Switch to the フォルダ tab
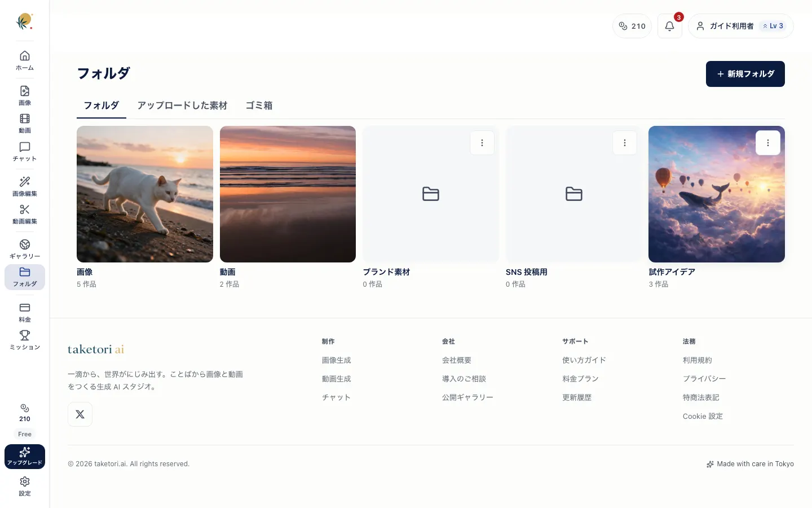This screenshot has height=508, width=812. tap(101, 106)
